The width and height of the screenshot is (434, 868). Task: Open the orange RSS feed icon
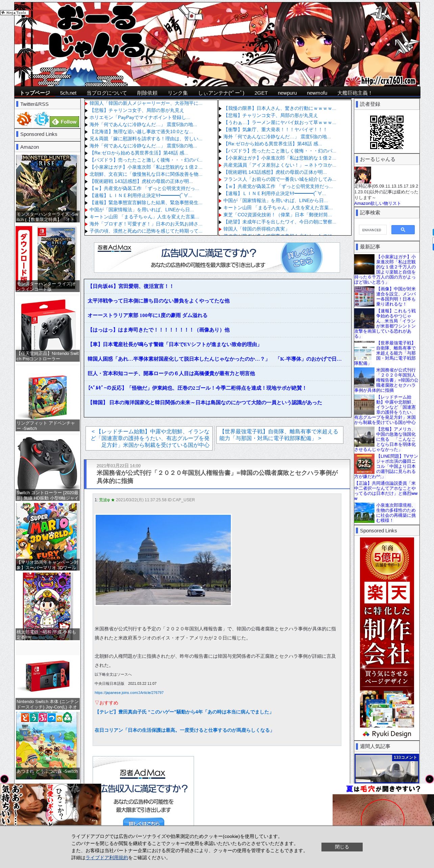[x=24, y=119]
